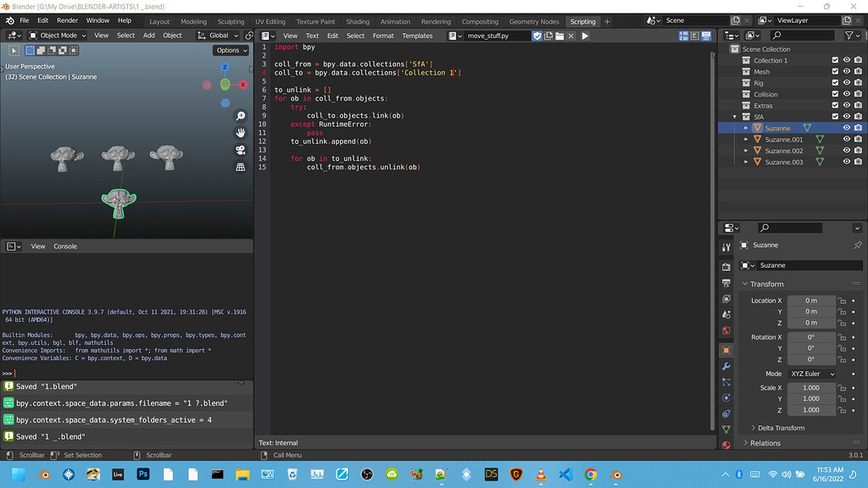Expand the Suzanne object in the outliner
The height and width of the screenshot is (488, 868).
(746, 128)
